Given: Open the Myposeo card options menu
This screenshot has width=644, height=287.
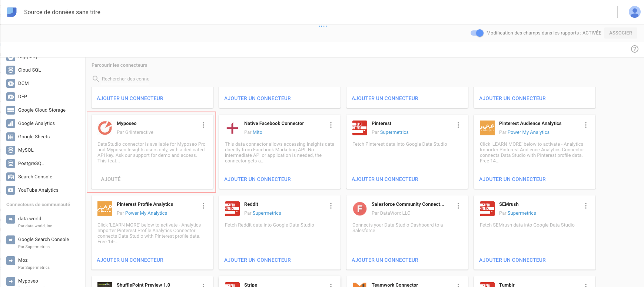Looking at the screenshot, I should (x=203, y=125).
